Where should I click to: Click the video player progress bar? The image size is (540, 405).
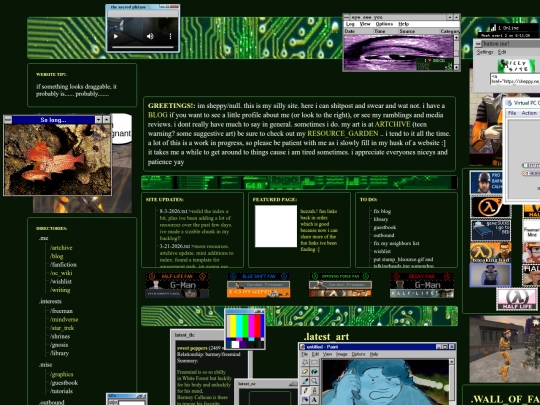[143, 47]
